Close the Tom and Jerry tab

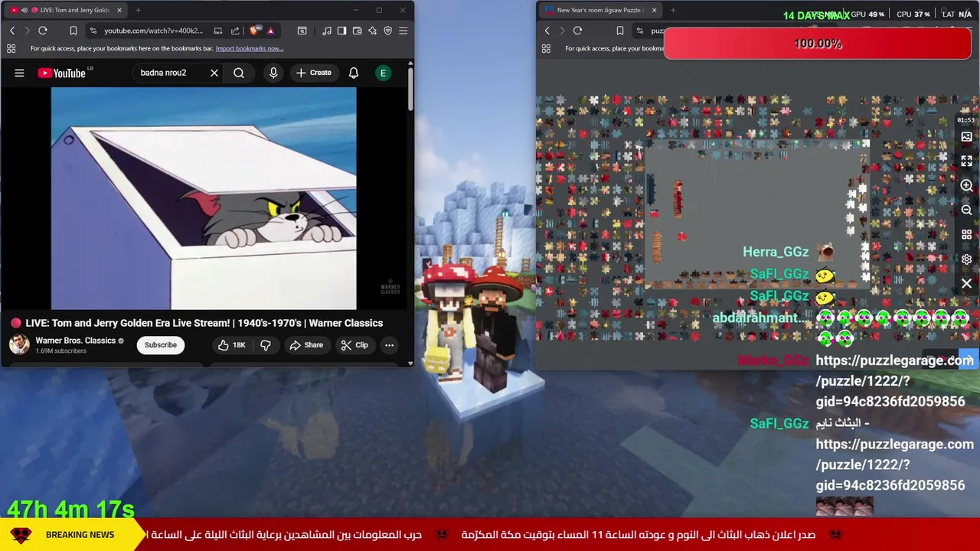(x=119, y=10)
